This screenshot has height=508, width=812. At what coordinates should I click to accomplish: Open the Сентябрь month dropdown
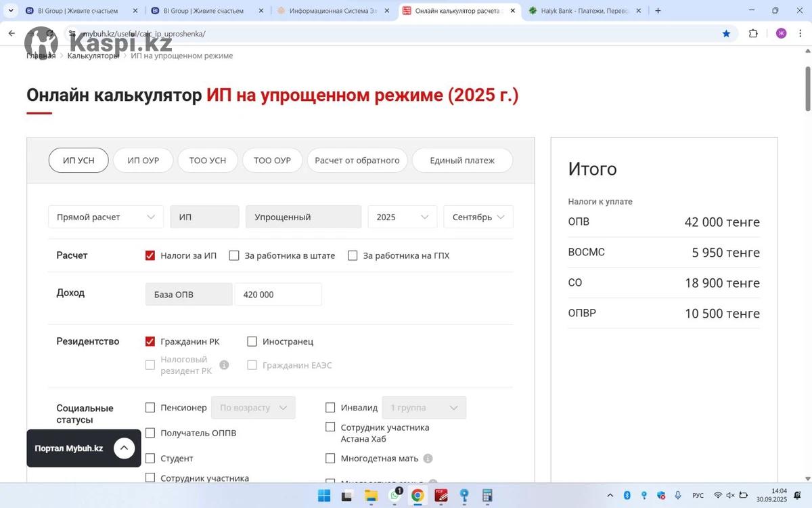pyautogui.click(x=478, y=217)
